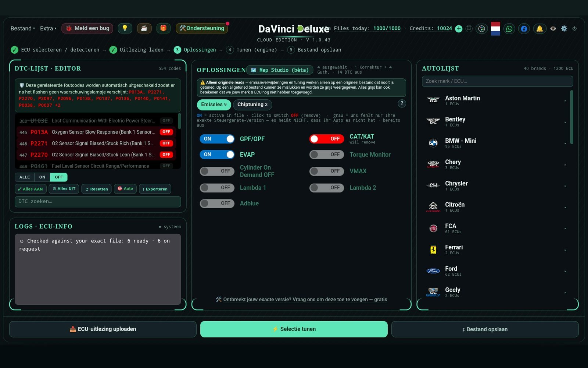
Task: Expand the Ford row arrow
Action: 565,271
